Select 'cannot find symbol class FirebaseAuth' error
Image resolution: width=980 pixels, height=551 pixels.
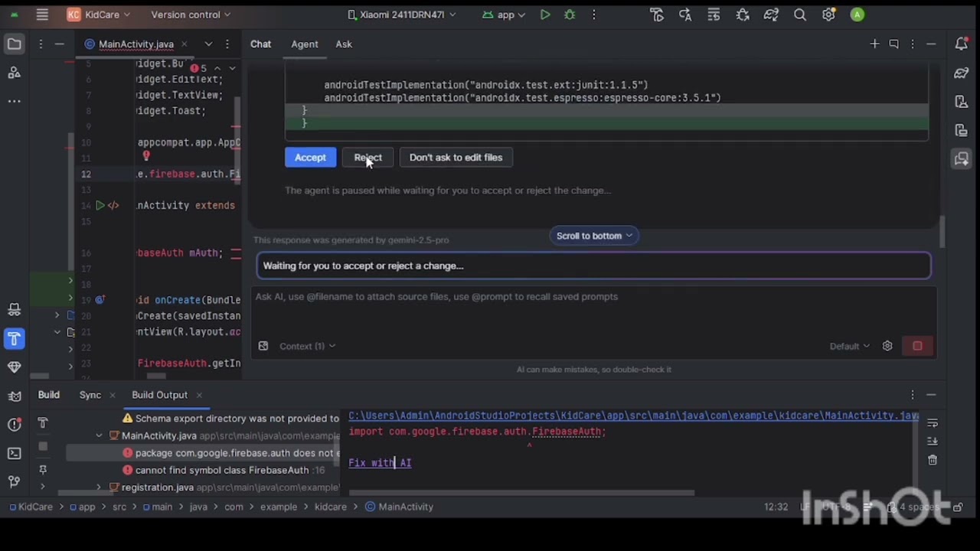pos(224,470)
